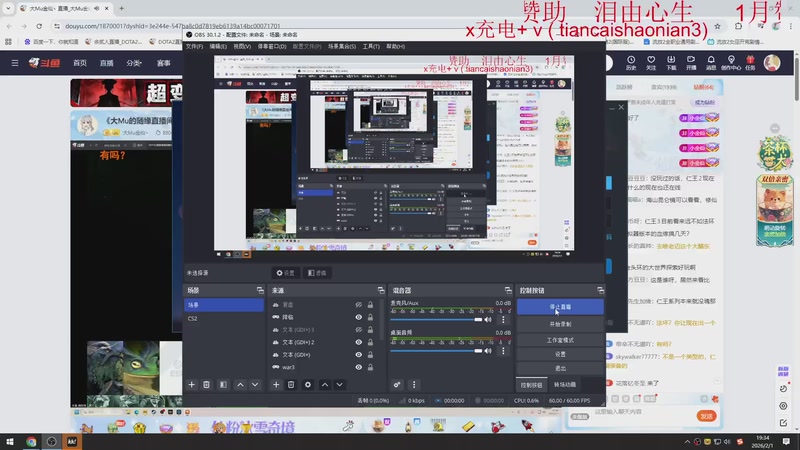Toggle eye visibility for the 捕临 source

359,317
